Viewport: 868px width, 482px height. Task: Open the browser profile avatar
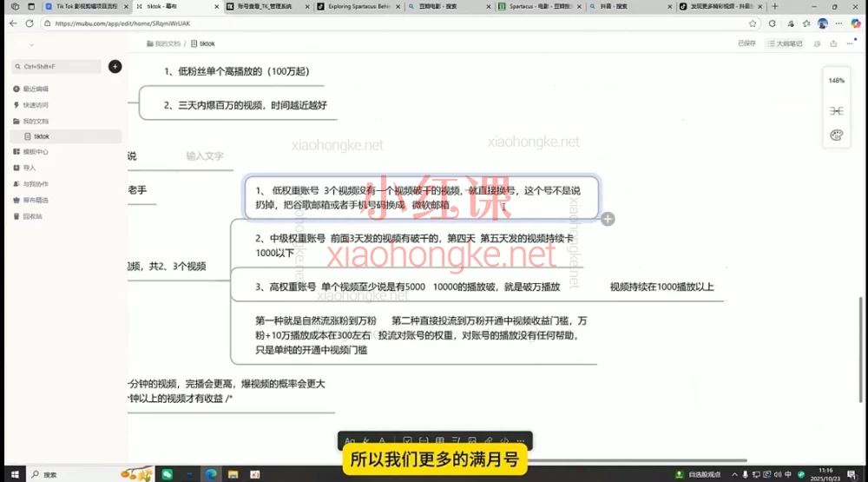pos(823,23)
